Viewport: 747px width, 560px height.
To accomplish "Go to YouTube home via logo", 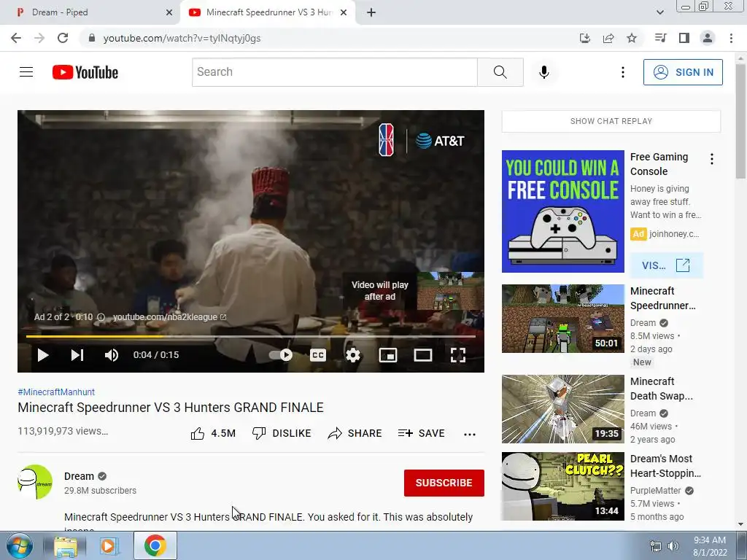I will [85, 72].
